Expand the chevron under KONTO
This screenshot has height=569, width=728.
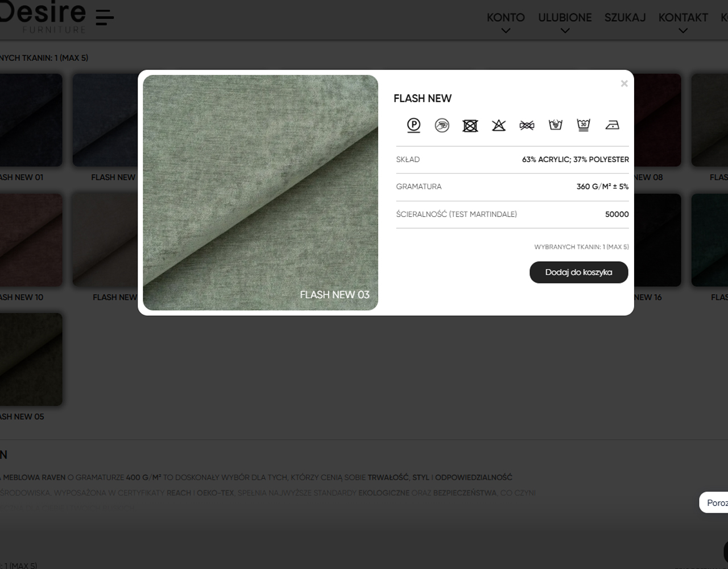506,31
